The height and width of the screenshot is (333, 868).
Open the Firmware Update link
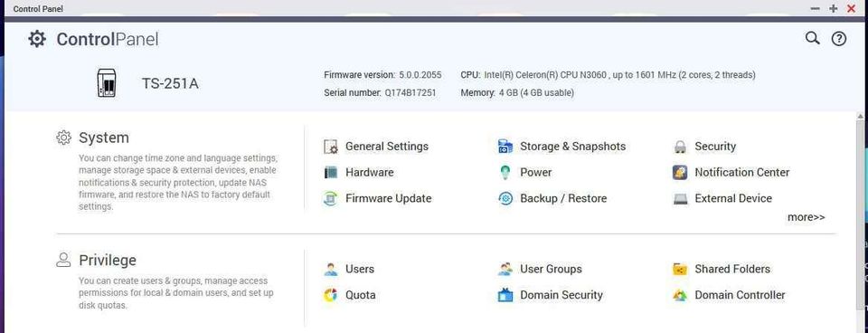click(388, 198)
